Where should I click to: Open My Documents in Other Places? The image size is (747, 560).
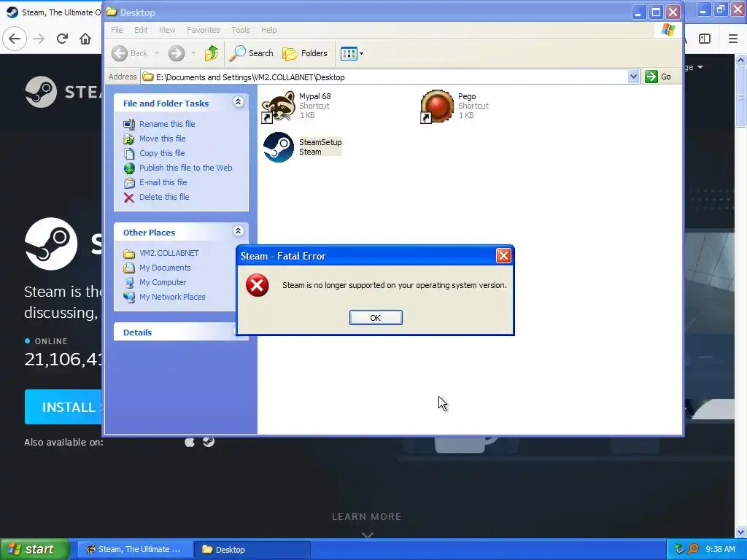(165, 268)
